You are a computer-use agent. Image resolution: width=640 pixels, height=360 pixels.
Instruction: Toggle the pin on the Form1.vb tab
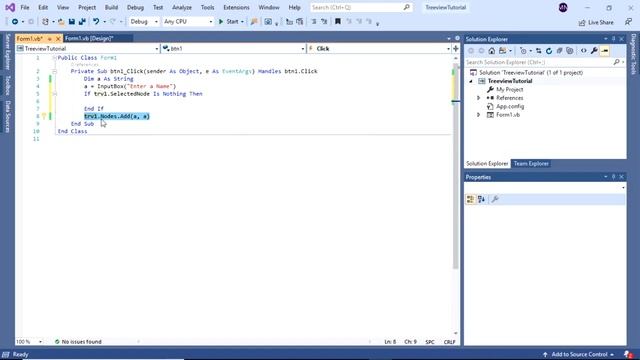pyautogui.click(x=50, y=39)
